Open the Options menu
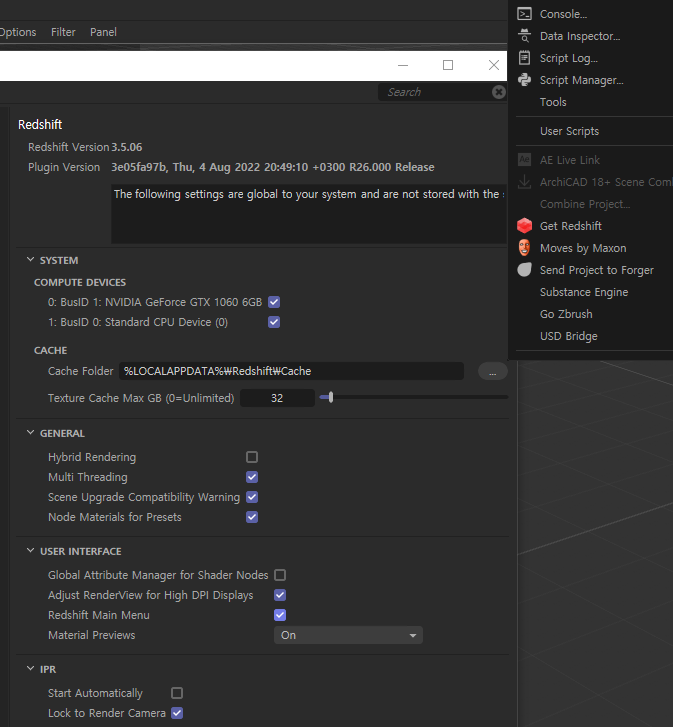Viewport: 673px width, 727px height. [x=18, y=32]
